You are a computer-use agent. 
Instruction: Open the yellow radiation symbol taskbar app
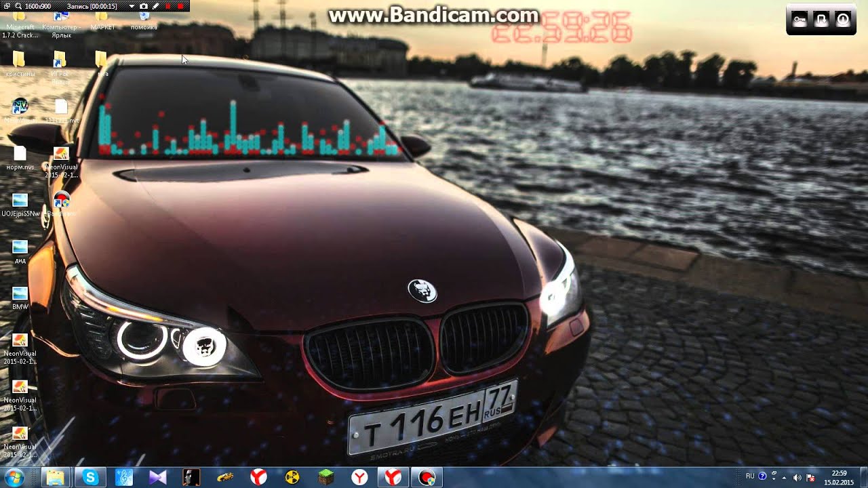click(292, 478)
